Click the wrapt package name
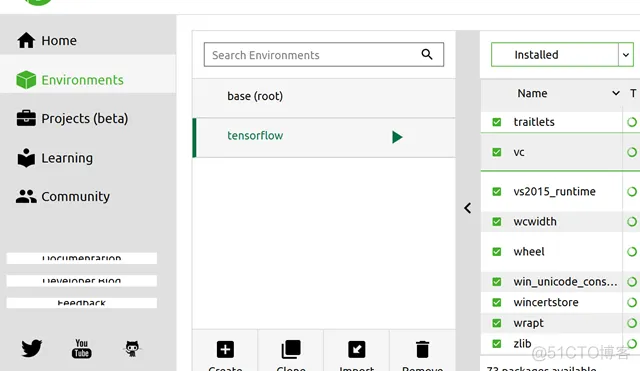Viewport: 640px width, 371px height. click(528, 323)
